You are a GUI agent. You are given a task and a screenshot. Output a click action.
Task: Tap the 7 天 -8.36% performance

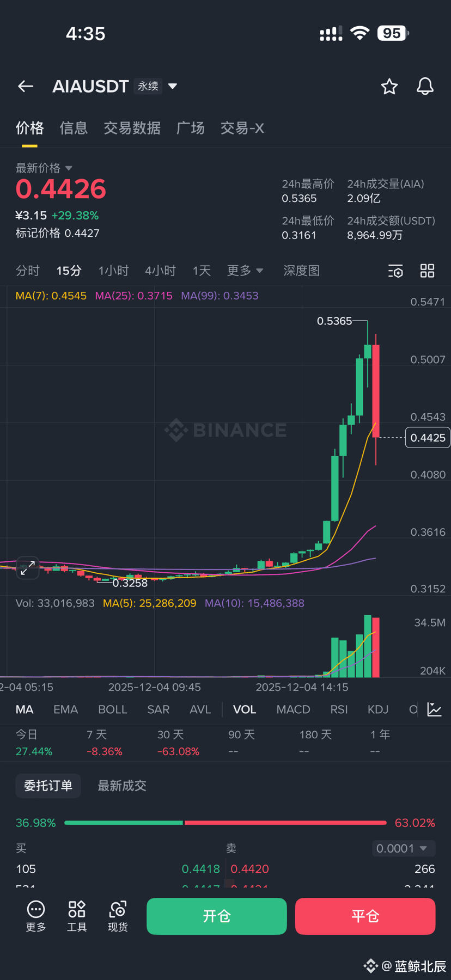click(105, 743)
